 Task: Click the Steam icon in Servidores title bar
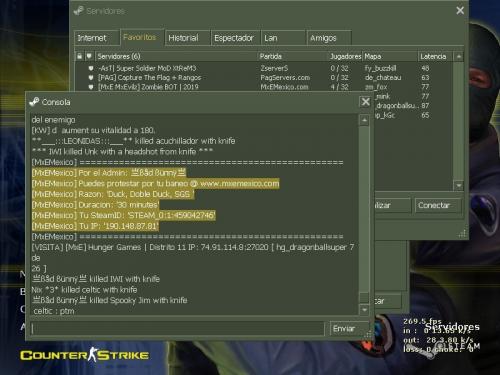(x=79, y=11)
